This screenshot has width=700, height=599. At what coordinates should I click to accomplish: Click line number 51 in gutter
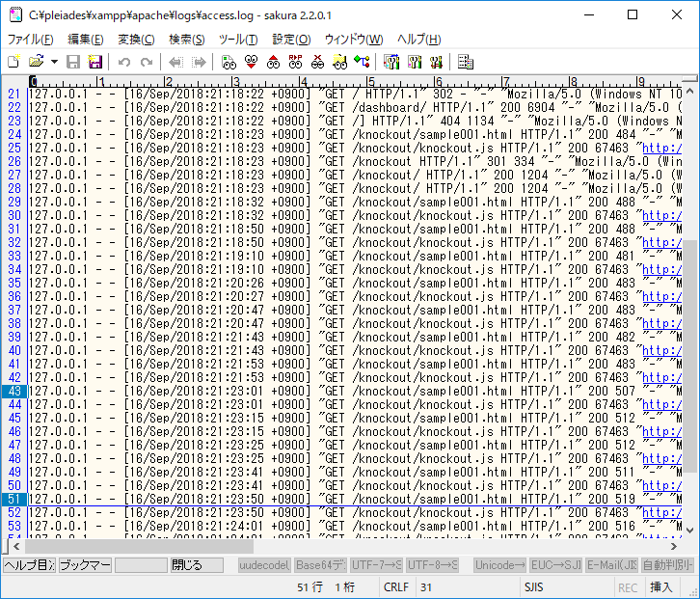pyautogui.click(x=14, y=500)
